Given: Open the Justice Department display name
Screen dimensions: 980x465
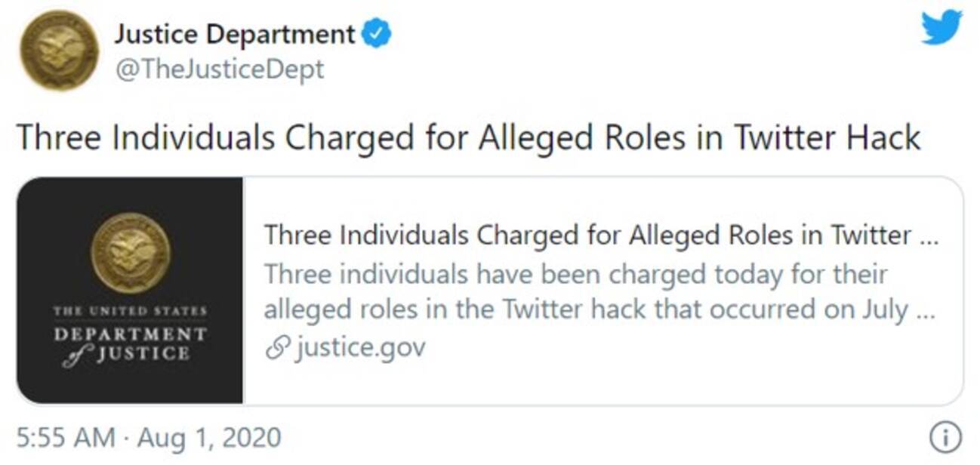Looking at the screenshot, I should 234,34.
